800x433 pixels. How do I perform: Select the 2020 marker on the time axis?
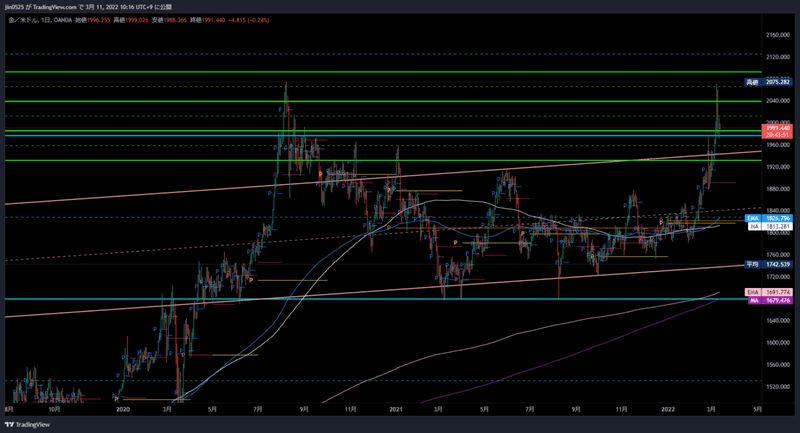122,409
